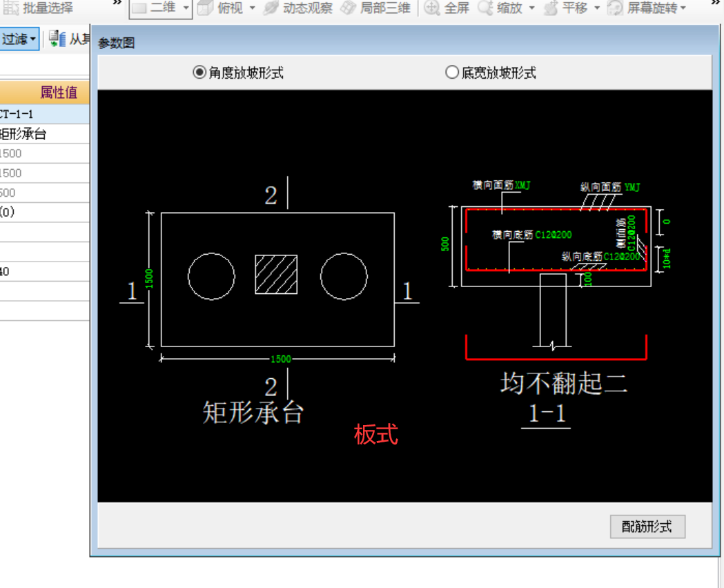Click the 40 property value cell
Screen dimensions: 724x588
point(44,271)
